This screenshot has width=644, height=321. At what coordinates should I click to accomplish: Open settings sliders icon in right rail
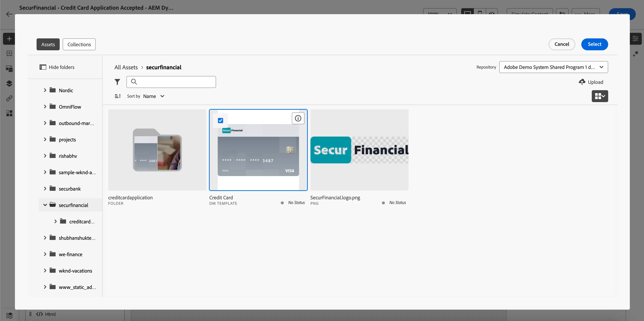pyautogui.click(x=635, y=39)
